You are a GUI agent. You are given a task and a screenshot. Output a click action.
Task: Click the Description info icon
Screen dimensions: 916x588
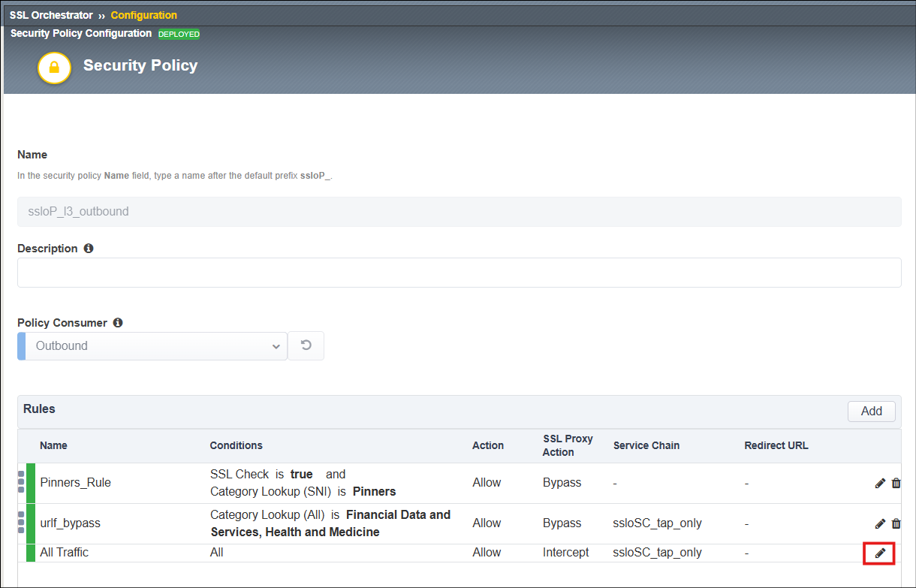coord(89,249)
